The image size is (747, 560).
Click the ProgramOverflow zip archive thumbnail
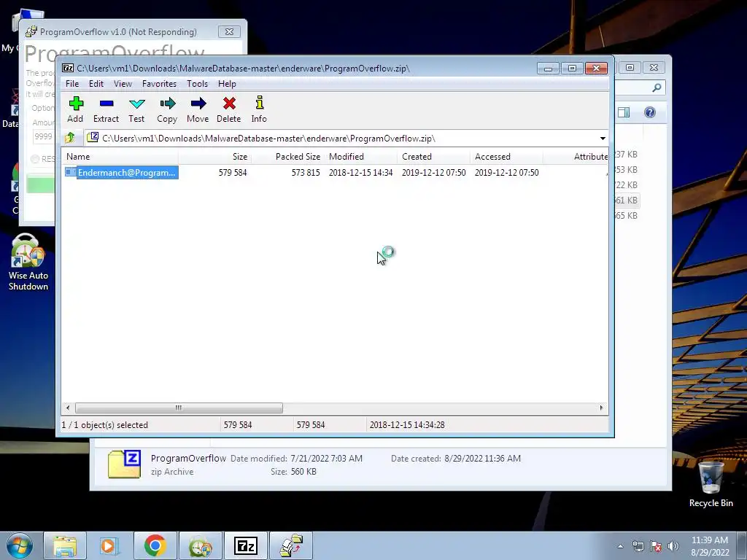click(x=124, y=464)
